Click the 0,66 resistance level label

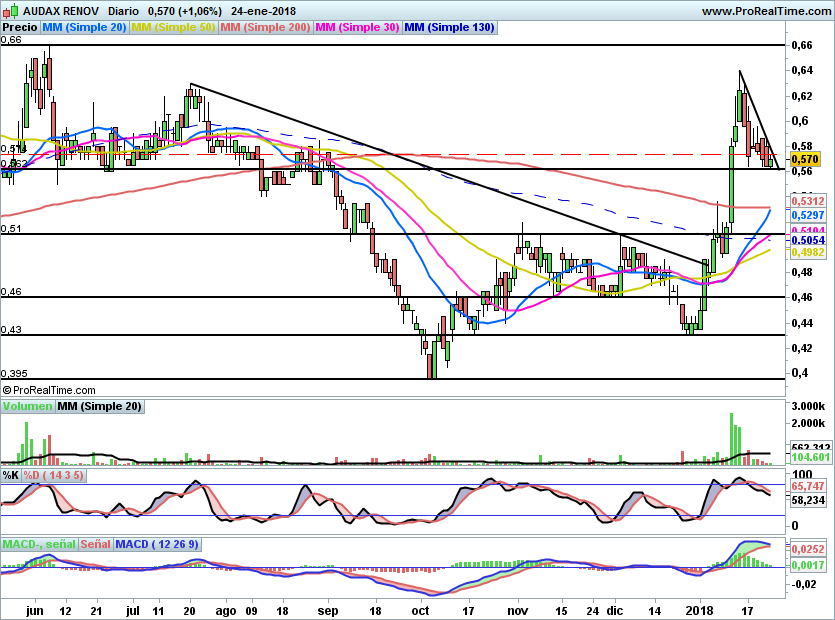pos(11,39)
